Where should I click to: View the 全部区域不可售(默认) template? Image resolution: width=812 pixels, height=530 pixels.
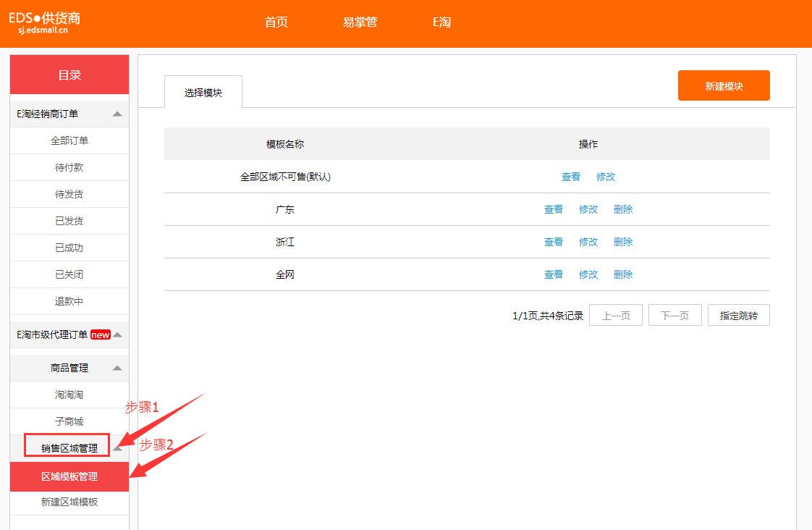[571, 177]
